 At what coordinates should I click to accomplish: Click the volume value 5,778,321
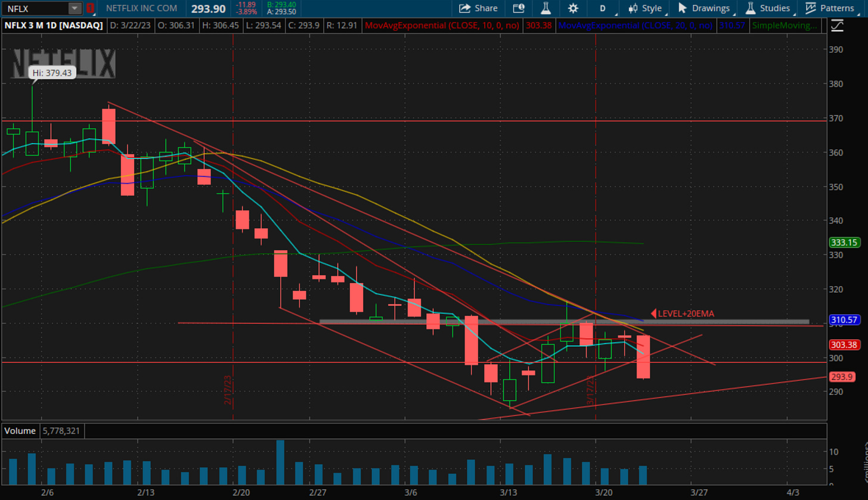(62, 430)
